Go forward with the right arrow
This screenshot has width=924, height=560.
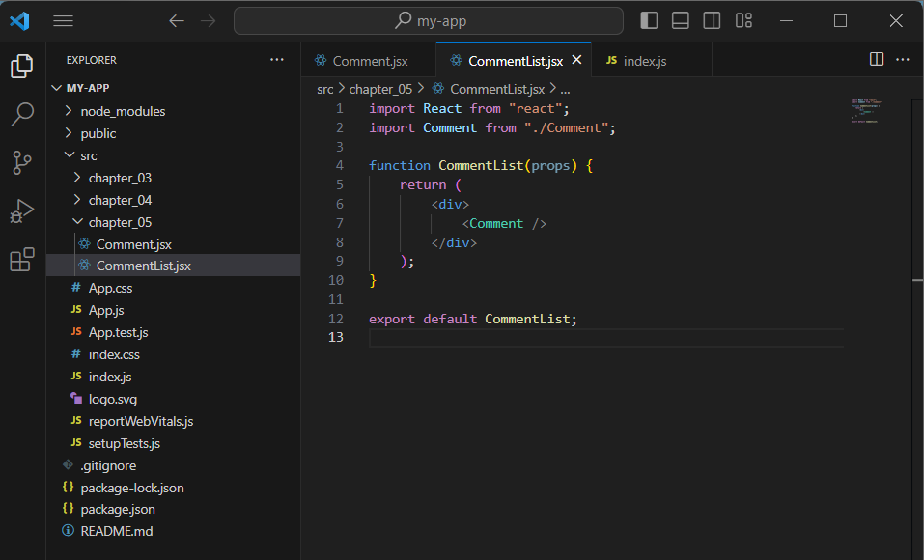(208, 21)
